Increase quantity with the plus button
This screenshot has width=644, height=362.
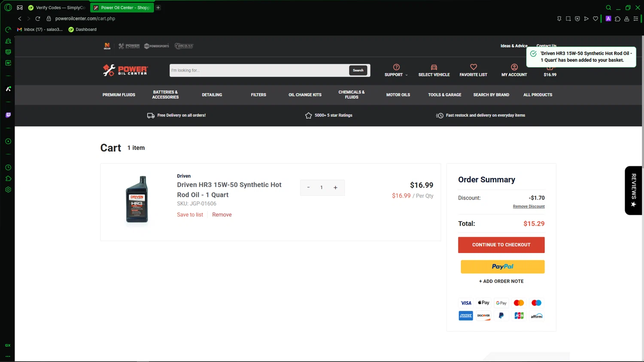pyautogui.click(x=335, y=187)
